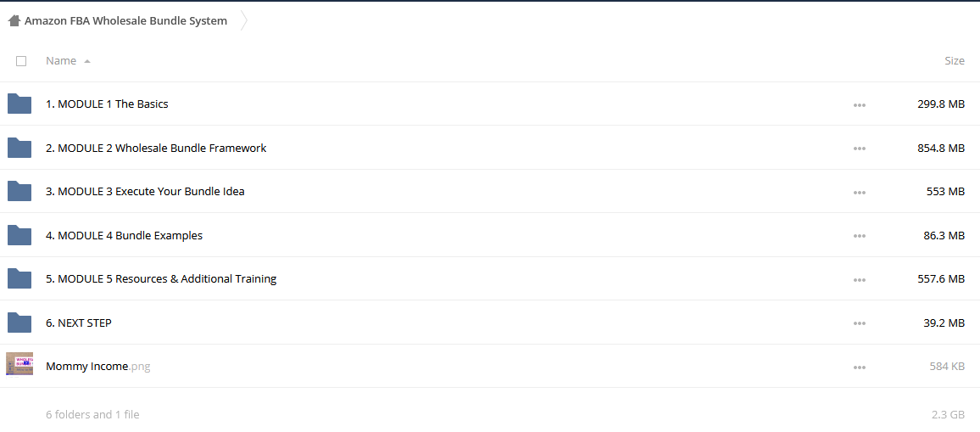This screenshot has width=980, height=432.
Task: Open the NEXT STEP folder icon
Action: pyautogui.click(x=19, y=323)
